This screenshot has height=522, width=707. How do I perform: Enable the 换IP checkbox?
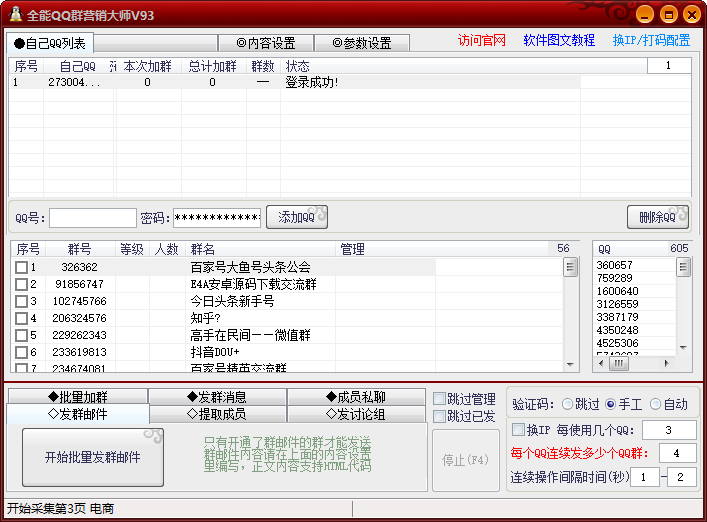click(519, 429)
